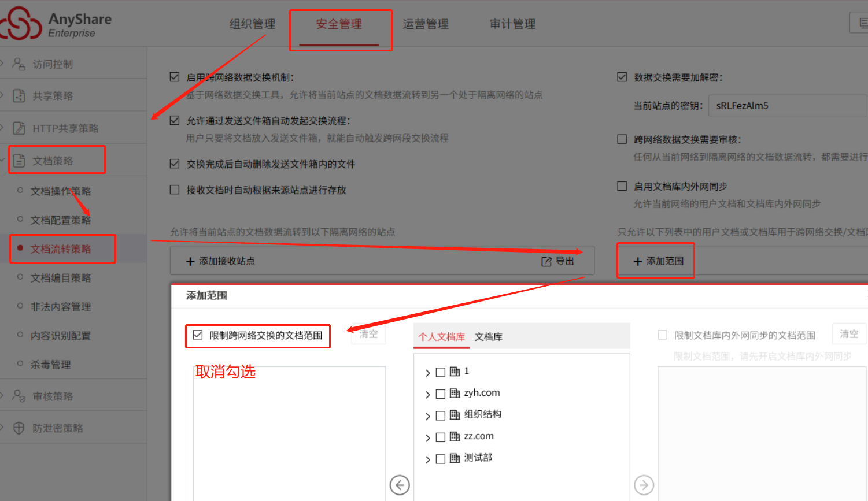This screenshot has height=501, width=868.
Task: Enable 跨网络数据交换需要审核 checkbox
Action: pyautogui.click(x=622, y=139)
